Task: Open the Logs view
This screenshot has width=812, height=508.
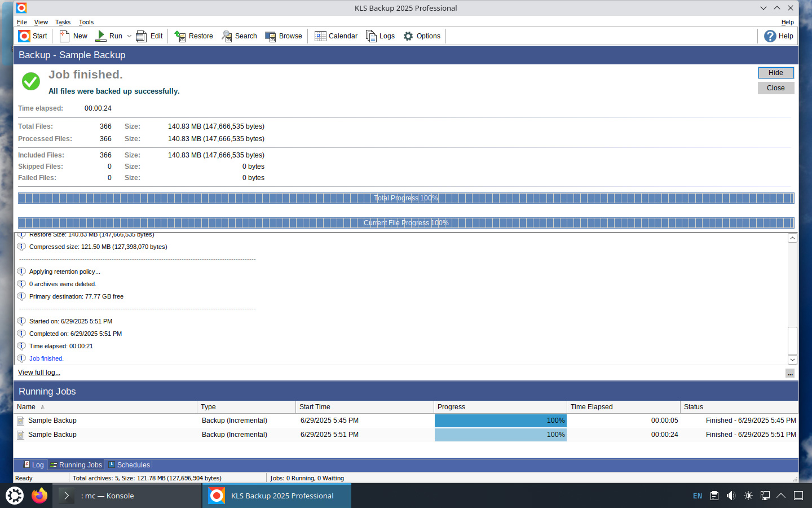Action: [381, 36]
